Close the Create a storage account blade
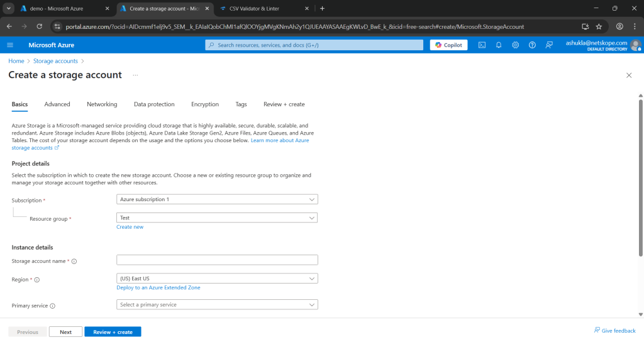Viewport: 644px width, 342px height. [x=629, y=75]
